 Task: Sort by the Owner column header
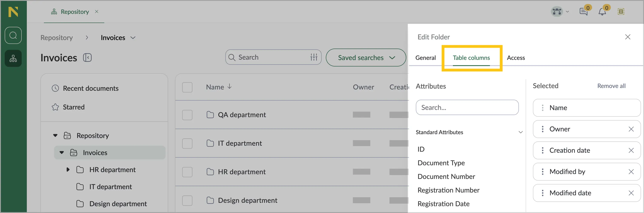[x=363, y=87]
